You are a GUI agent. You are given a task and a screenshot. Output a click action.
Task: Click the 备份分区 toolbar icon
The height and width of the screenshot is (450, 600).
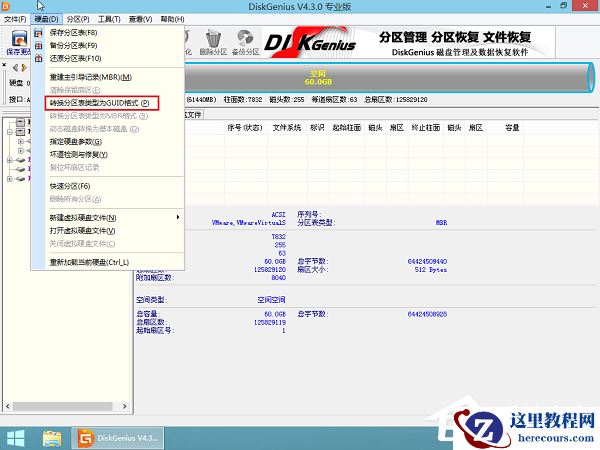[245, 43]
